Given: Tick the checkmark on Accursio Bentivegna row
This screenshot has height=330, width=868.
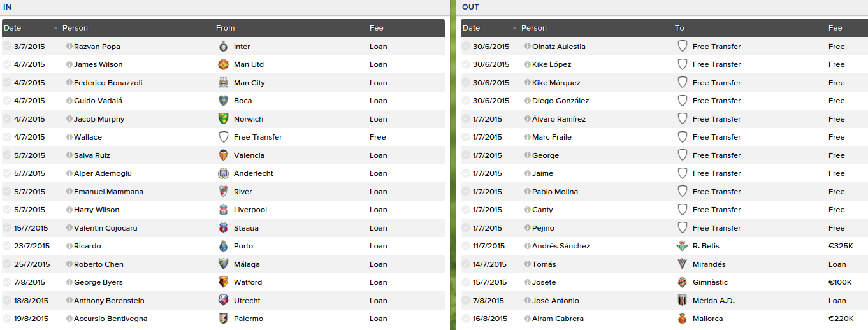Looking at the screenshot, I should (7, 319).
